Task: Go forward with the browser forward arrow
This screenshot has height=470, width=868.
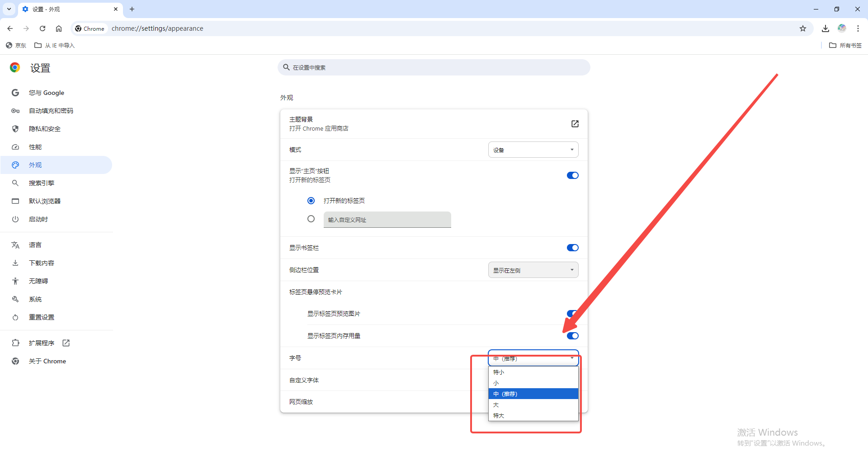Action: click(26, 28)
